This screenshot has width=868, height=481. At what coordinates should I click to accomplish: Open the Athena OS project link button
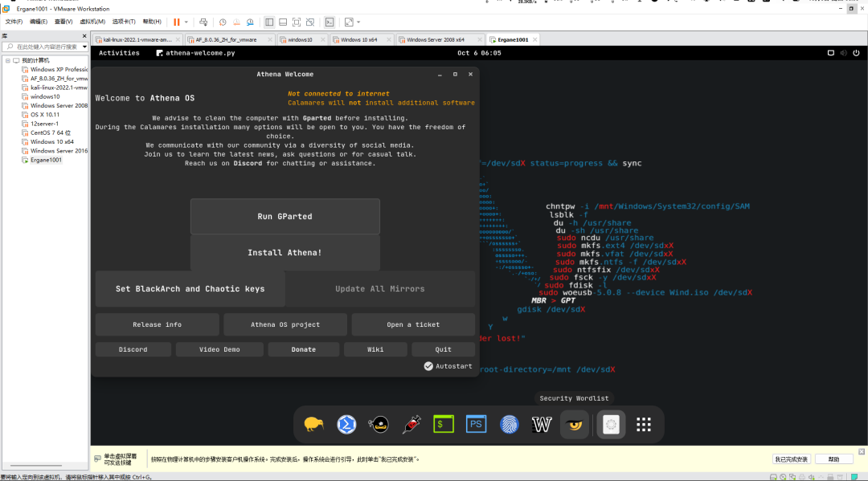(285, 324)
